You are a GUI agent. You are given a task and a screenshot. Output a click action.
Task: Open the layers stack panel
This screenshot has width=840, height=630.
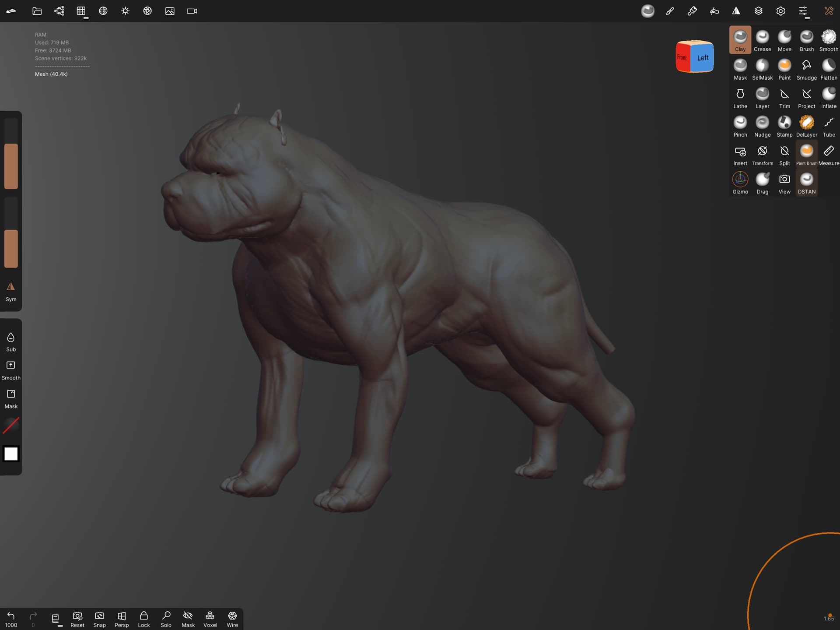pos(758,11)
